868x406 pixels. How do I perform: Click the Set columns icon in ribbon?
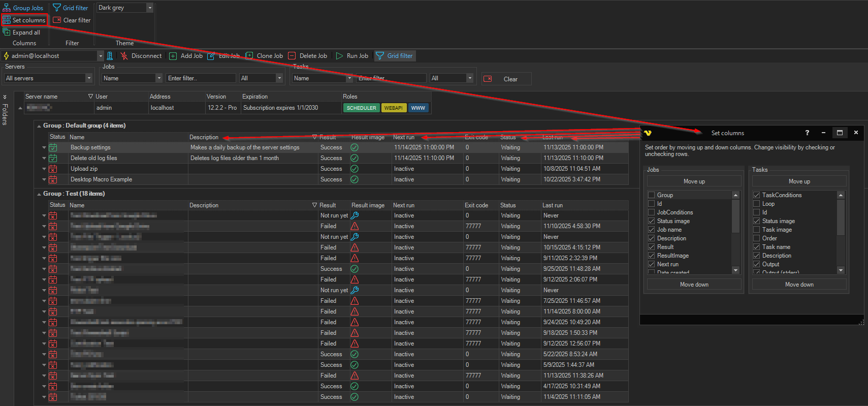[x=7, y=20]
